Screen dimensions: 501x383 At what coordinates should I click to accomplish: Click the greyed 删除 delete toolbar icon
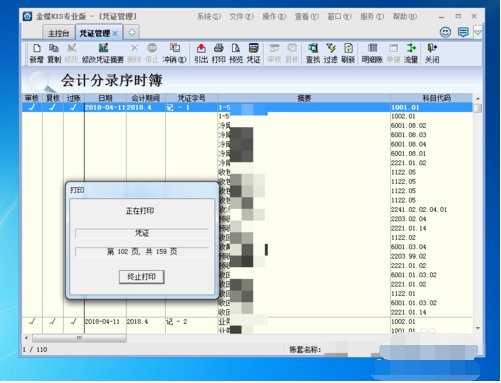(x=134, y=53)
